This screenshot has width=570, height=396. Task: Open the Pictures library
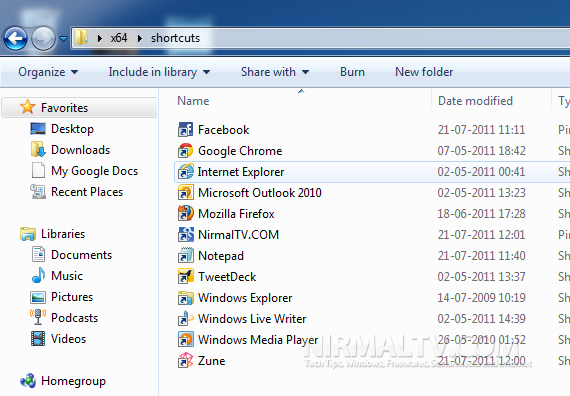[x=72, y=297]
